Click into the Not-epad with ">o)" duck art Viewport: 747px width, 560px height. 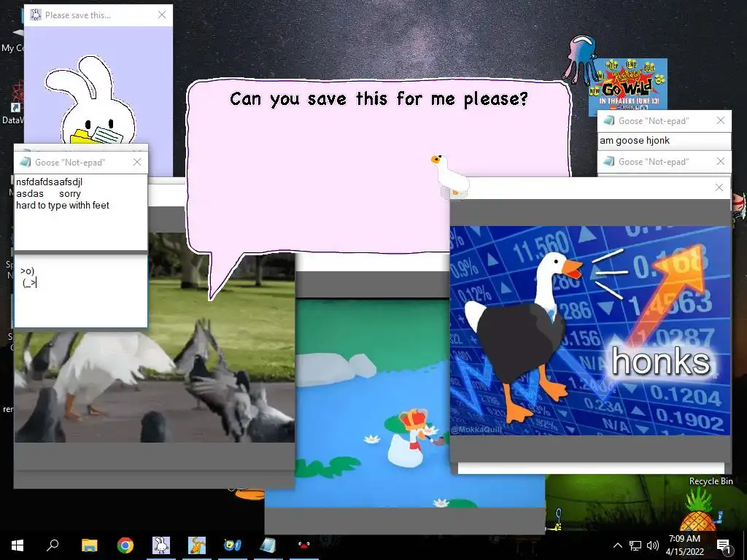point(81,292)
